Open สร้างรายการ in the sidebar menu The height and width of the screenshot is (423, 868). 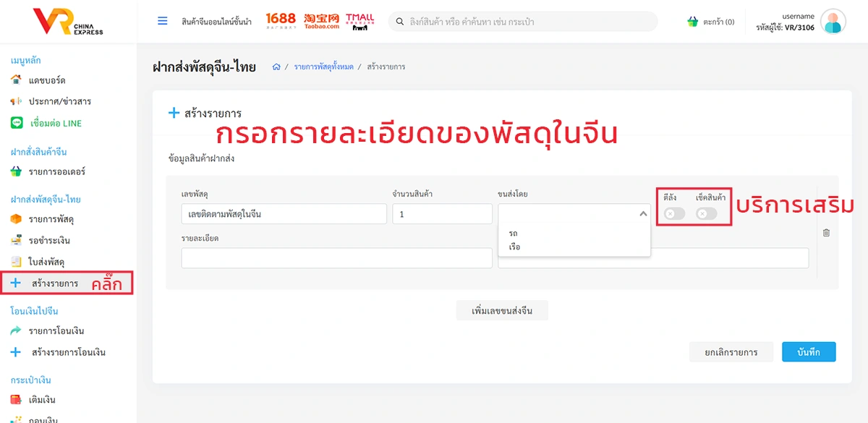[55, 283]
